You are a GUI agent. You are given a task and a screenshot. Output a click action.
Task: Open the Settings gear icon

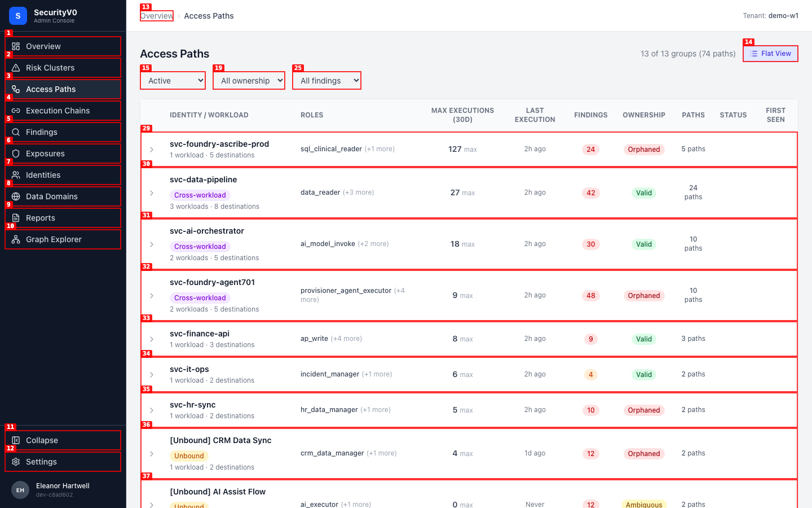click(16, 462)
